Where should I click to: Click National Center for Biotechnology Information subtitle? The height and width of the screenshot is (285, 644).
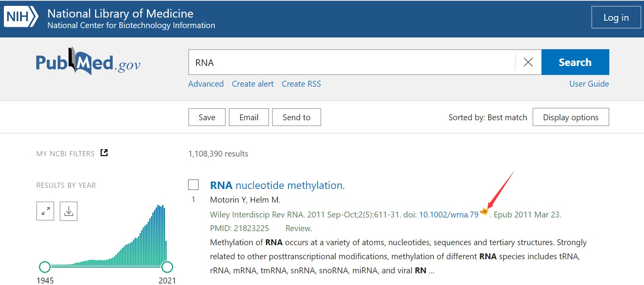[x=131, y=25]
